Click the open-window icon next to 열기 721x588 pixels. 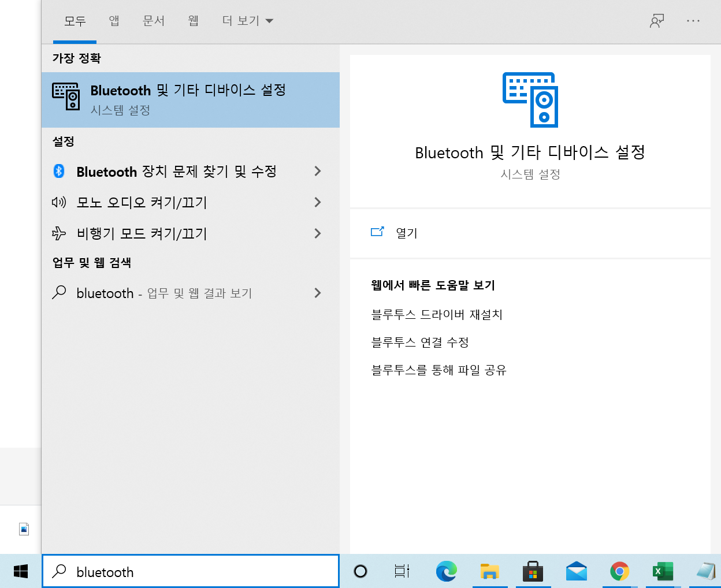[x=377, y=232]
